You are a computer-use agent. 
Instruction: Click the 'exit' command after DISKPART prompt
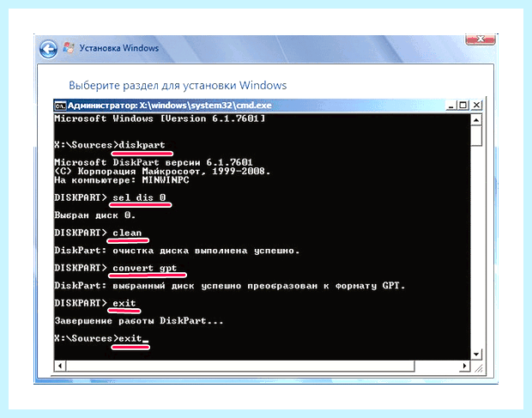click(x=124, y=303)
